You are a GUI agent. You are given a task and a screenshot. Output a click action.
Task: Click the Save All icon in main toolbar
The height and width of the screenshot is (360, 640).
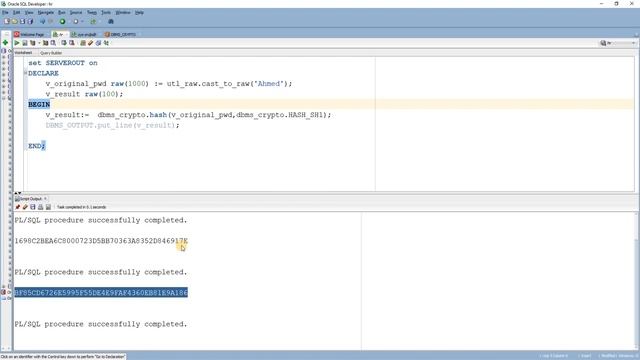tap(30, 21)
